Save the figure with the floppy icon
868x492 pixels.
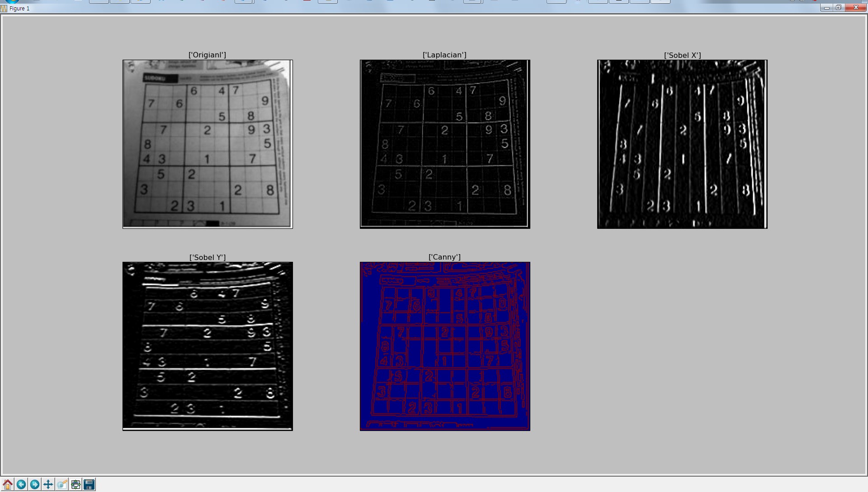[89, 485]
